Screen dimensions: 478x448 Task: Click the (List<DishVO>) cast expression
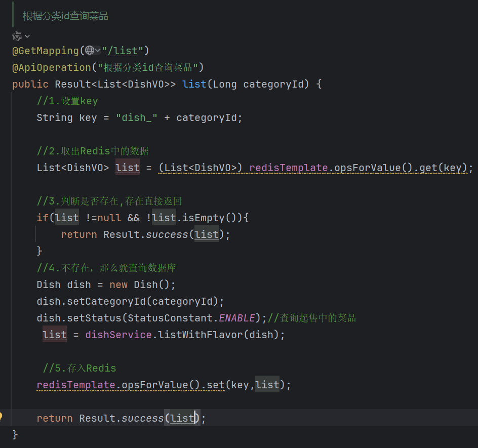click(x=201, y=168)
